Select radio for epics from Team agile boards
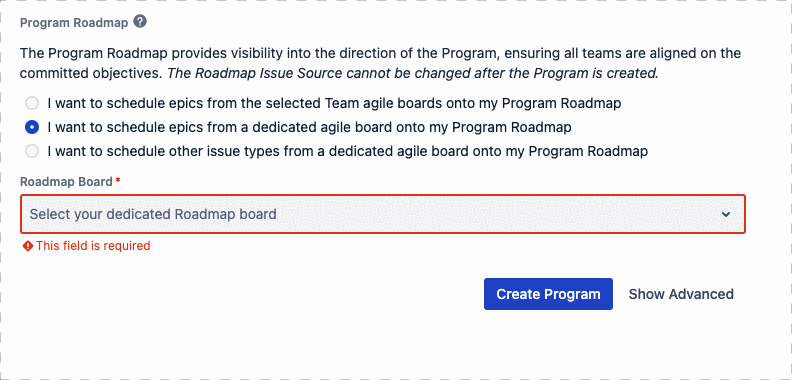 click(32, 104)
